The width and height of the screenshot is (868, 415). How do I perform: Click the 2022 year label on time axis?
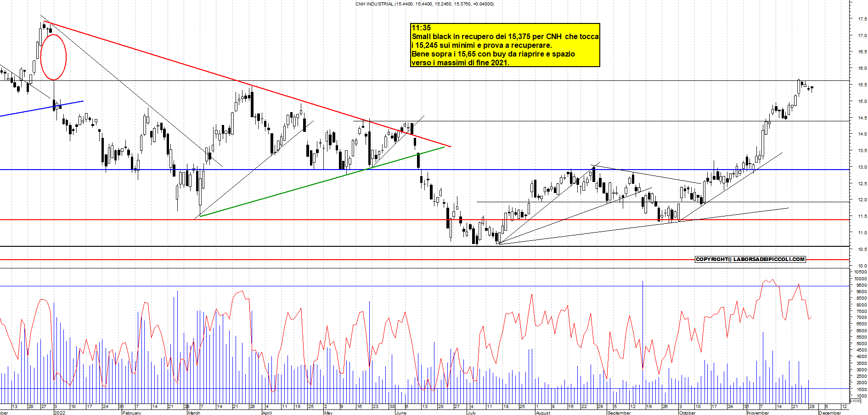pyautogui.click(x=60, y=413)
